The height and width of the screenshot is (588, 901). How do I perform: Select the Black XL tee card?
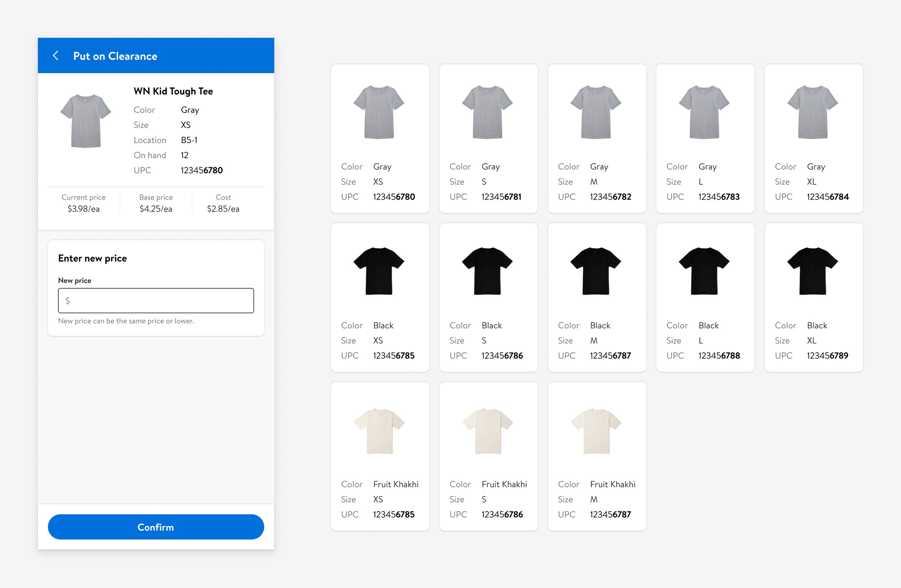tap(813, 297)
